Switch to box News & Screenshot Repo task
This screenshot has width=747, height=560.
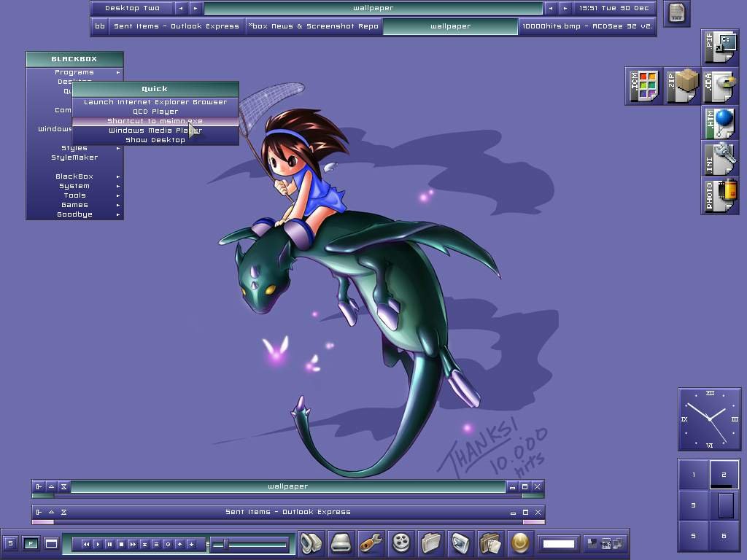pos(314,26)
